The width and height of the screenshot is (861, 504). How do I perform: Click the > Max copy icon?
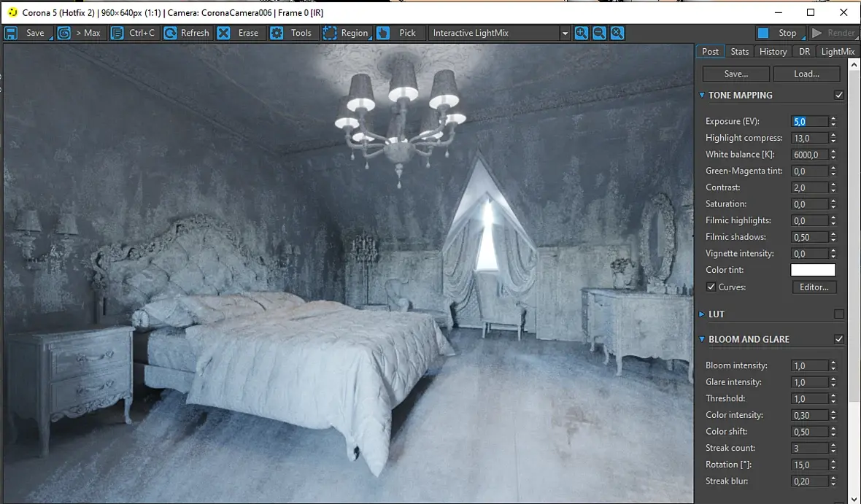pyautogui.click(x=63, y=33)
